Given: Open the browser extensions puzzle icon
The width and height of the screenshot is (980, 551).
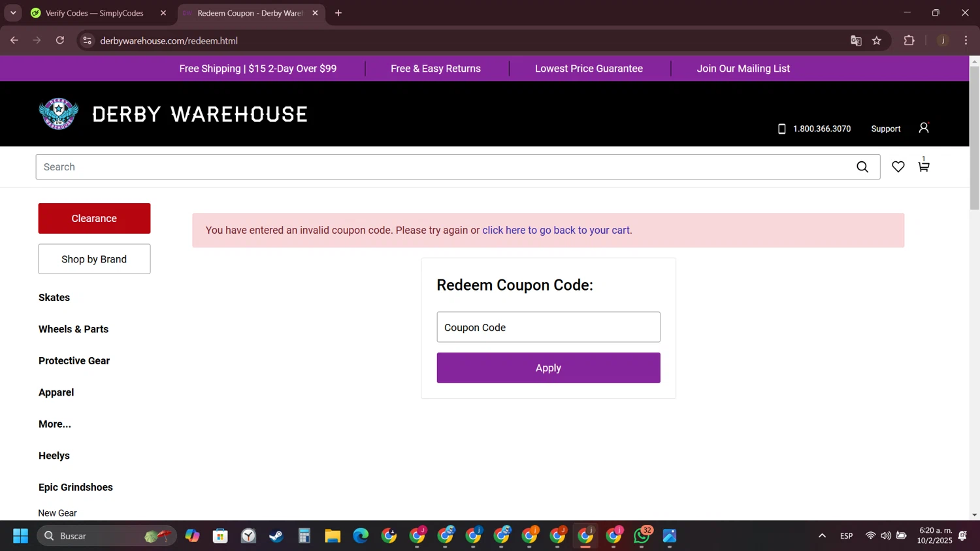Looking at the screenshot, I should [909, 40].
